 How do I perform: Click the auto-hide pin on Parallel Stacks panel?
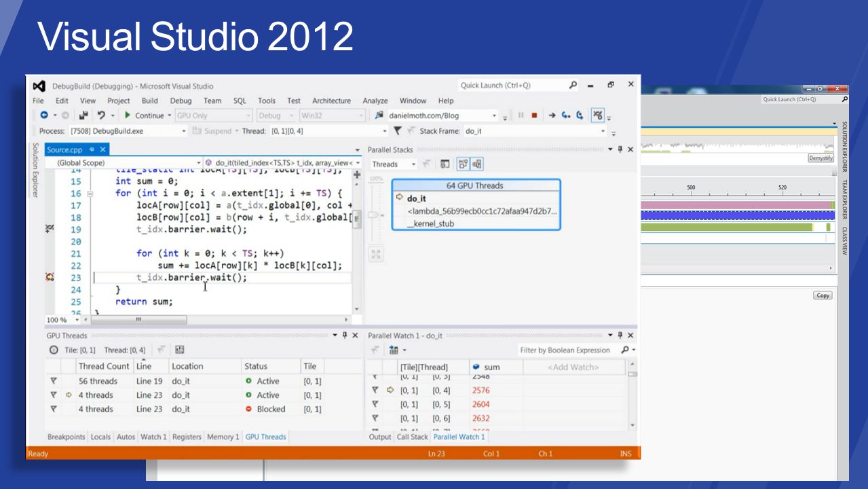tap(620, 149)
